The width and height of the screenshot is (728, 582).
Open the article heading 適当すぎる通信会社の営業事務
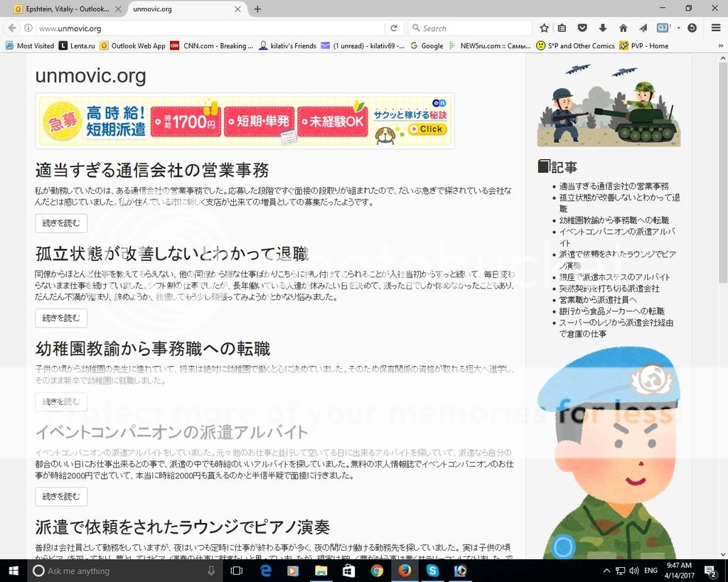(x=152, y=171)
